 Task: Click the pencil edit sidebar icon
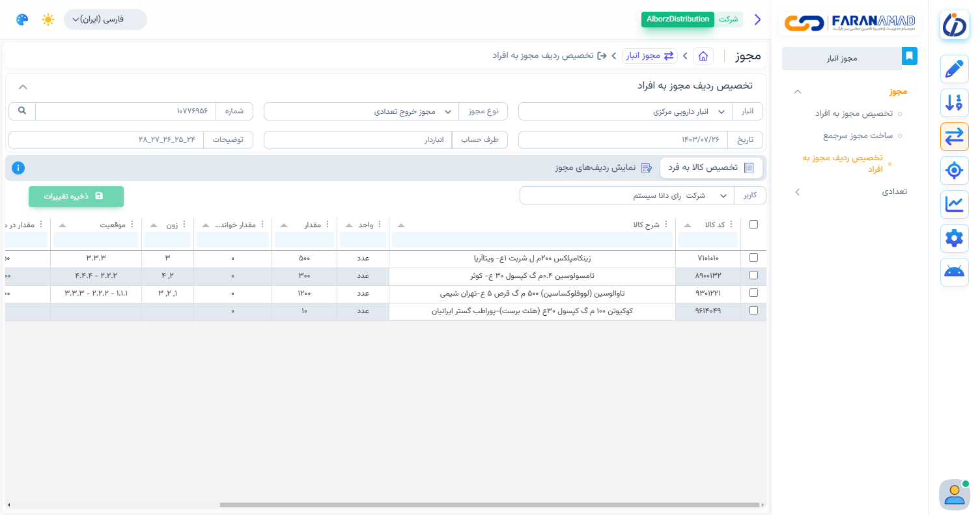pyautogui.click(x=955, y=69)
